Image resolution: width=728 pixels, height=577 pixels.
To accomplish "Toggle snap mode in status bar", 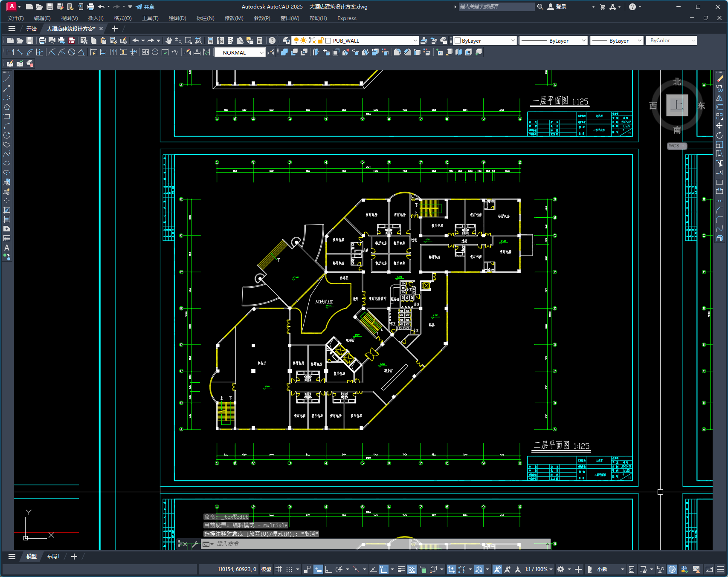I will coord(289,569).
